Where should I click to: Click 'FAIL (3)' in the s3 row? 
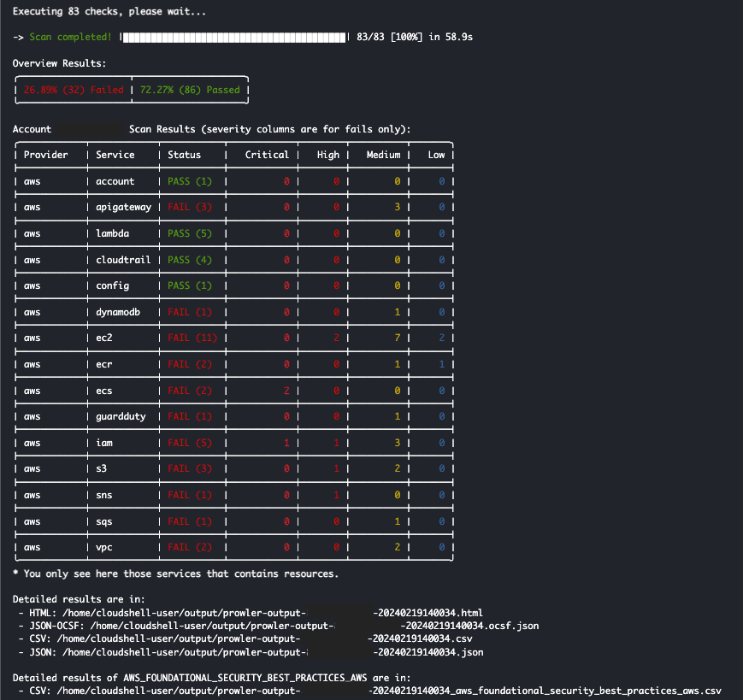tap(190, 468)
